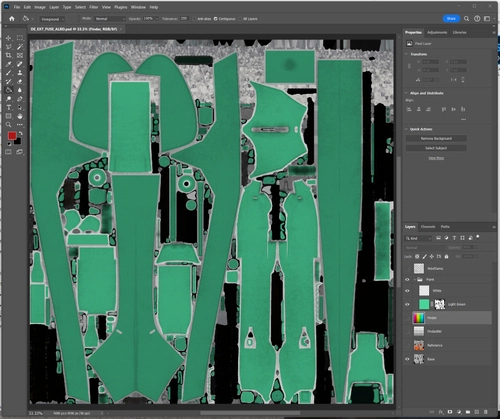Viewport: 500px width, 419px height.
Task: Select the Eraser tool
Action: 20,81
